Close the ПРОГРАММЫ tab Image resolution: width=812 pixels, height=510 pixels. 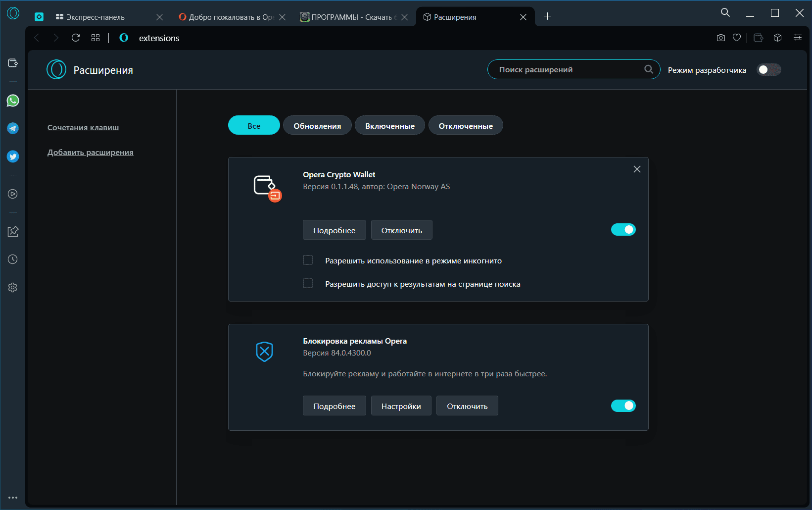pos(404,17)
